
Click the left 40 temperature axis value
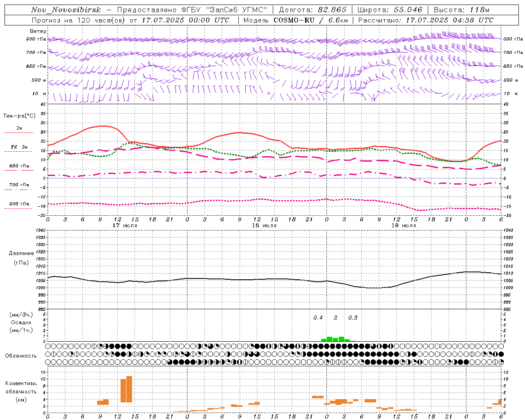pos(43,105)
